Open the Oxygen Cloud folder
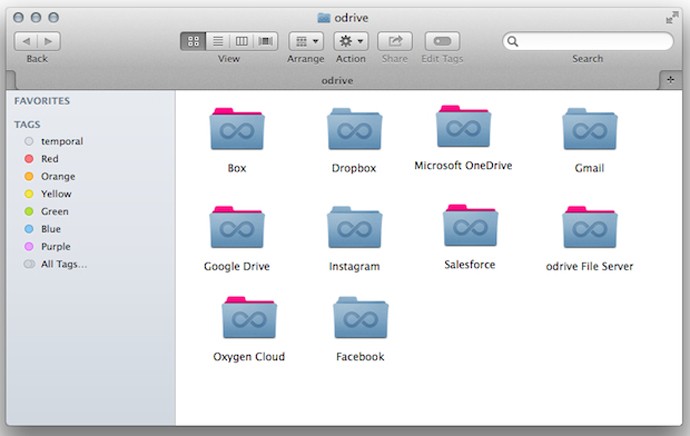This screenshot has width=690, height=436. click(x=249, y=318)
